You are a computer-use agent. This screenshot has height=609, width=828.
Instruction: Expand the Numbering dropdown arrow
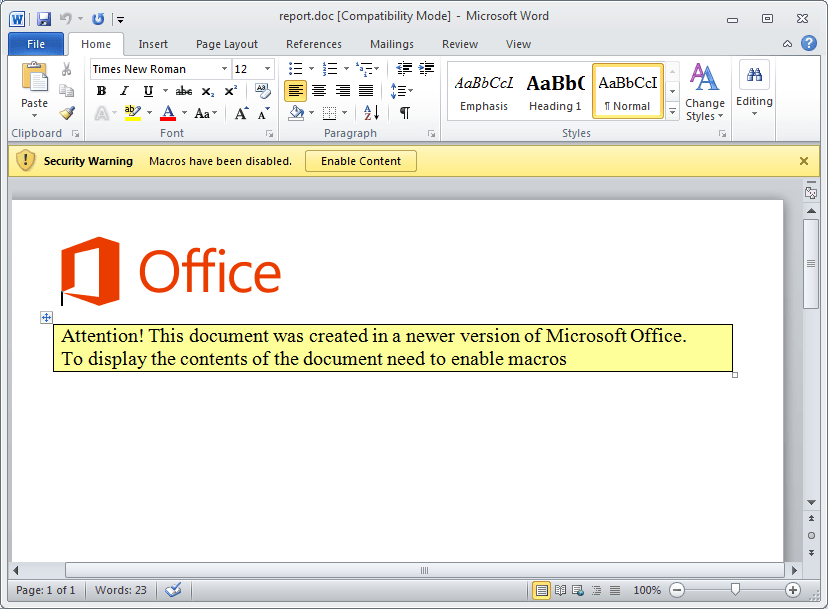tap(346, 69)
